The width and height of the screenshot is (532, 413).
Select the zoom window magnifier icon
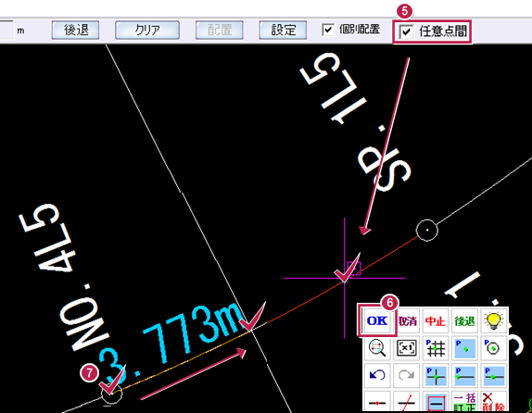point(377,348)
